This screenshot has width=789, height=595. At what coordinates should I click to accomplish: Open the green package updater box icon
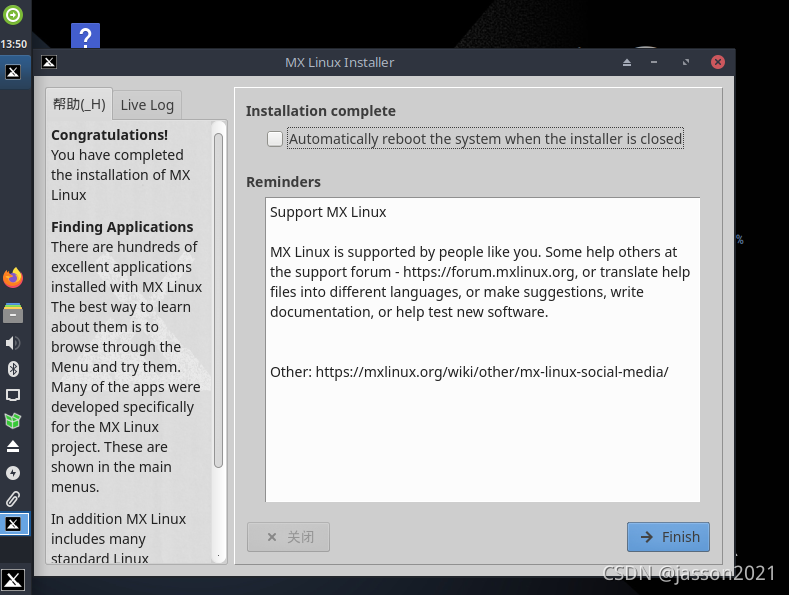coord(13,421)
